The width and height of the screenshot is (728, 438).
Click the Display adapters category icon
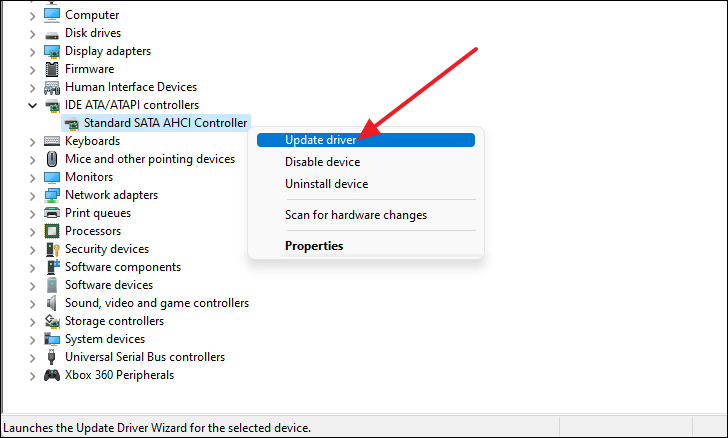[52, 51]
